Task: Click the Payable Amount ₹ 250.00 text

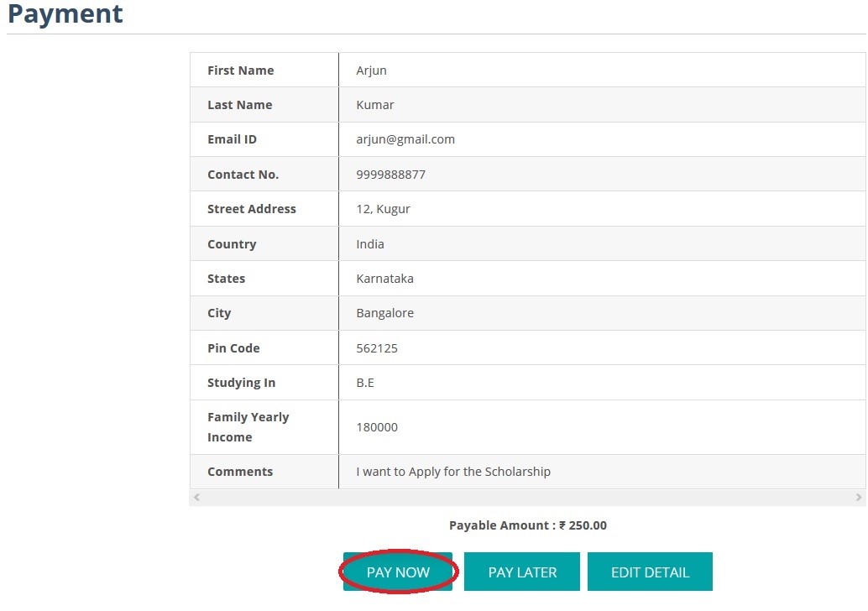Action: click(527, 525)
